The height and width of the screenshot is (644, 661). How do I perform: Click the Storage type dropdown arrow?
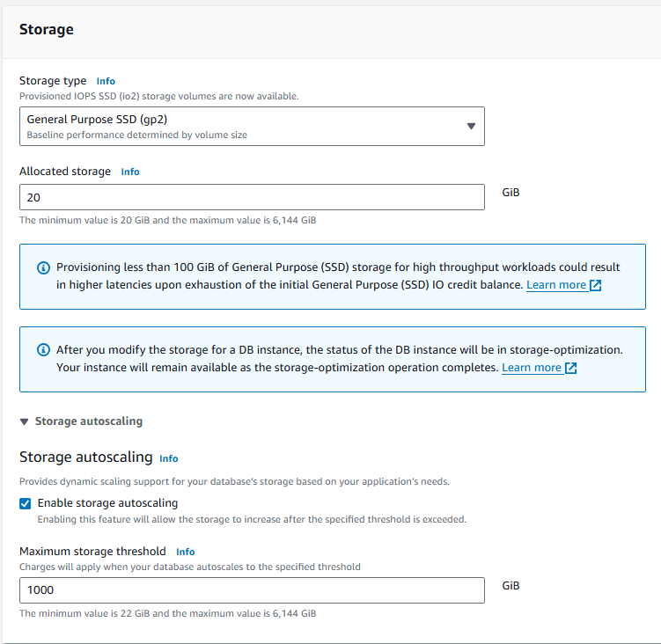(x=471, y=127)
